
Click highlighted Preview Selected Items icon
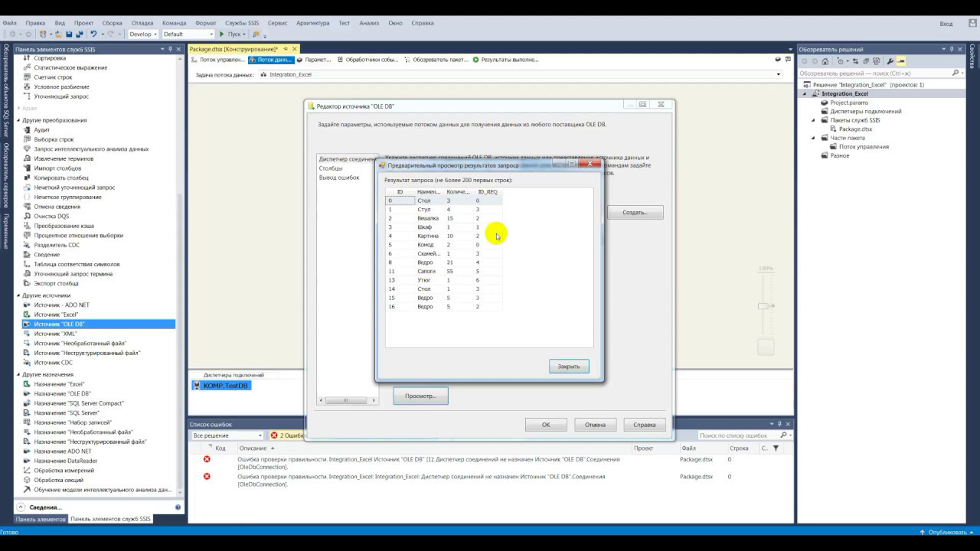click(901, 61)
